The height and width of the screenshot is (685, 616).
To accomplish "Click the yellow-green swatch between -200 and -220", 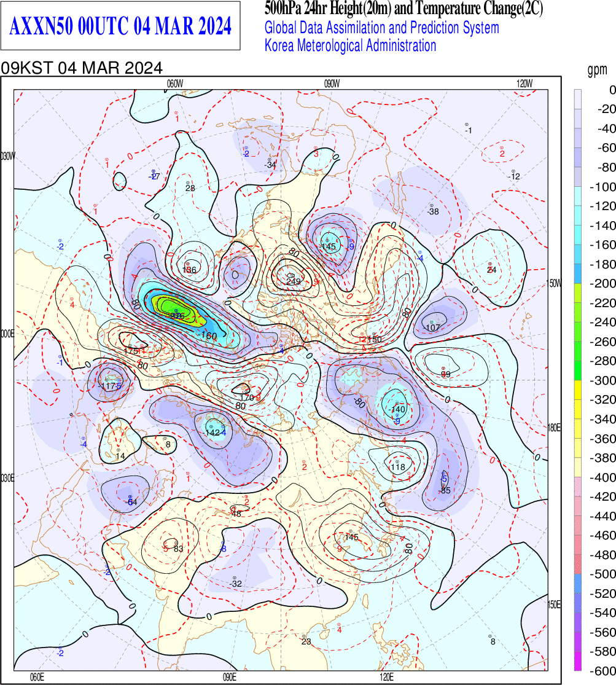I will [577, 292].
